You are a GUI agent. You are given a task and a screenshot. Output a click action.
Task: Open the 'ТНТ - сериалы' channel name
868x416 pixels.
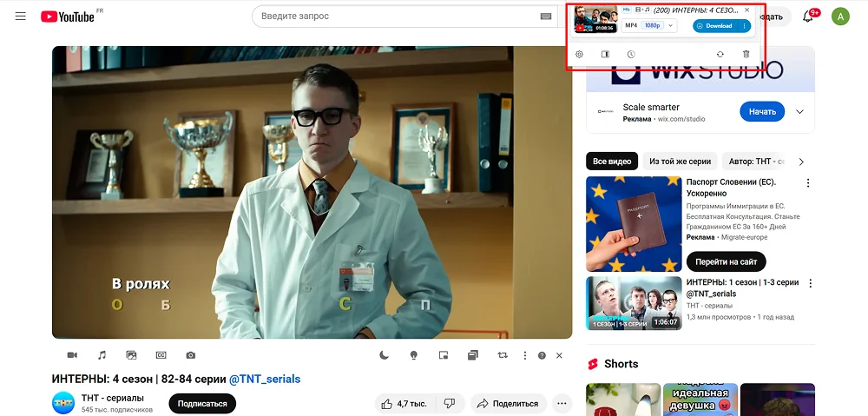112,398
